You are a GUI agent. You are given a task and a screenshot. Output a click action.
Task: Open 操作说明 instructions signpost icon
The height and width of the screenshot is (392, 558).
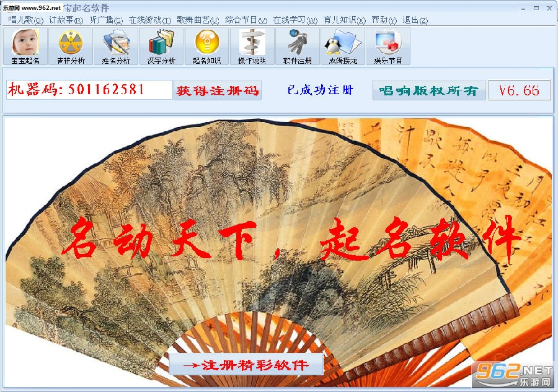pyautogui.click(x=252, y=46)
